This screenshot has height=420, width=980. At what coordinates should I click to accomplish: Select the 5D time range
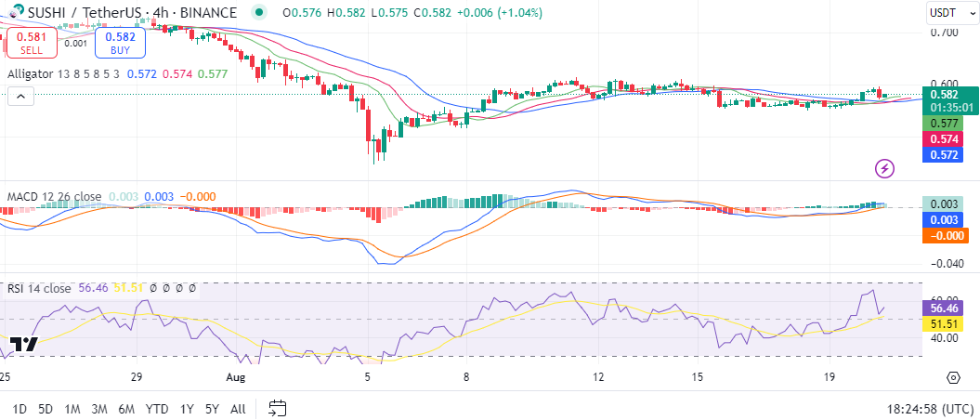[46, 410]
